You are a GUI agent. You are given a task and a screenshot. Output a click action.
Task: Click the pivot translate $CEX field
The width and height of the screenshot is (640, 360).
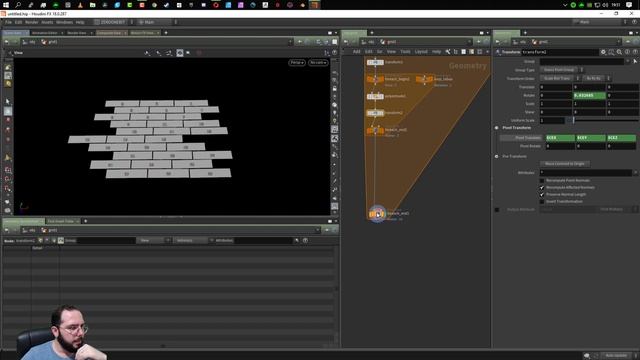(560, 138)
